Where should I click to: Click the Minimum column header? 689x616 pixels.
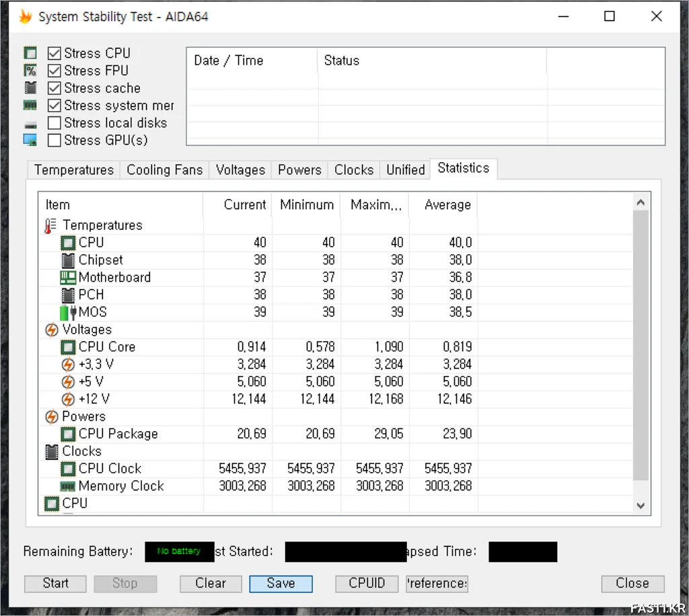point(306,205)
